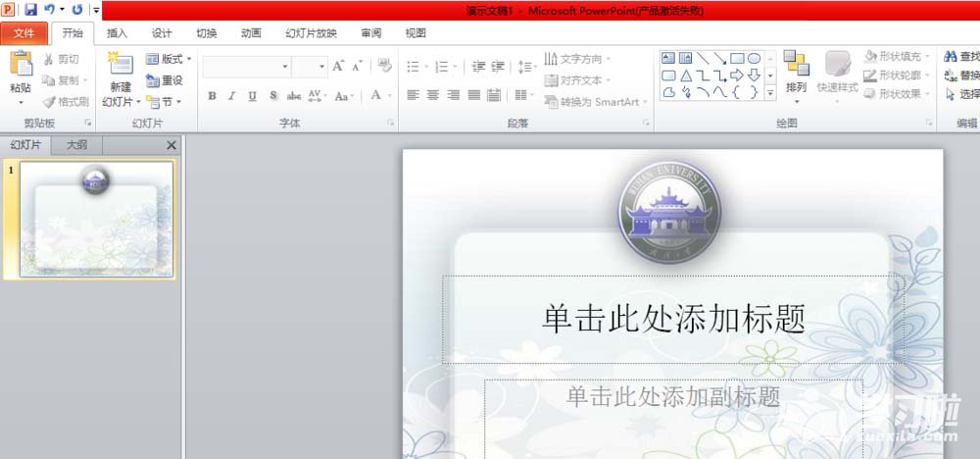The width and height of the screenshot is (980, 459).
Task: Click the New Slide icon
Action: (x=121, y=65)
